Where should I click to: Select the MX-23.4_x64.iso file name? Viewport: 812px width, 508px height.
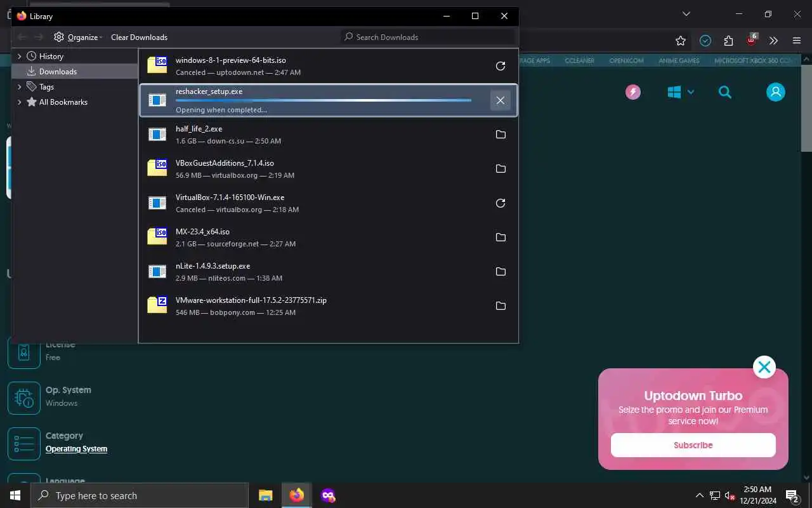202,232
